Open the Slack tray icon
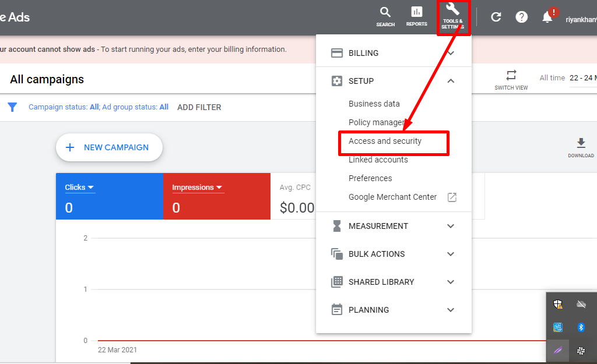 (x=581, y=351)
